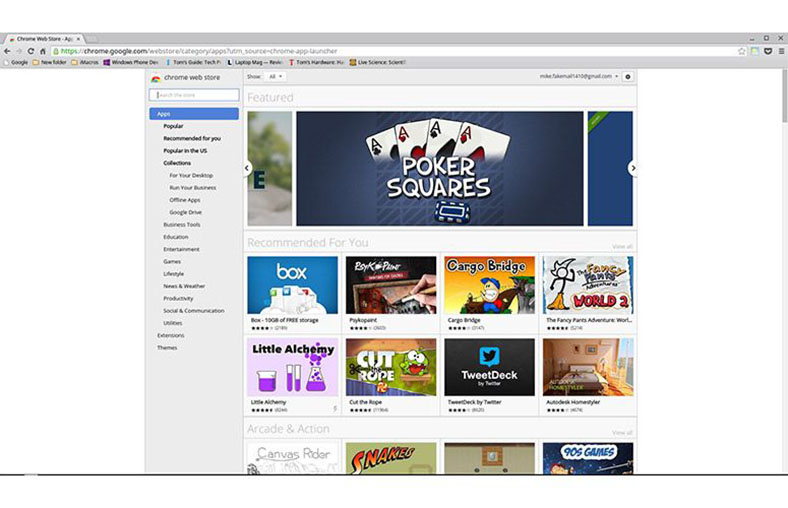The width and height of the screenshot is (788, 508).
Task: Open Recommended for you in sidebar
Action: (192, 138)
